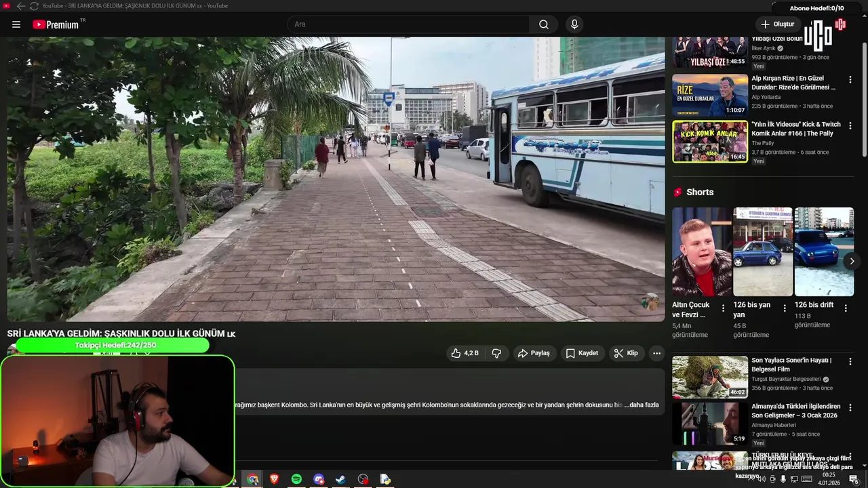Open the YouTube hamburger guide menu
This screenshot has height=488, width=868.
tap(16, 24)
